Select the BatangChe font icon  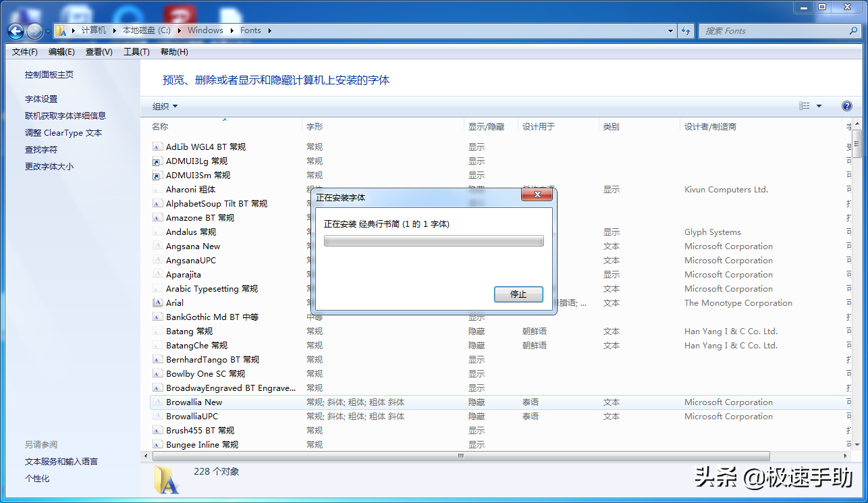[157, 345]
